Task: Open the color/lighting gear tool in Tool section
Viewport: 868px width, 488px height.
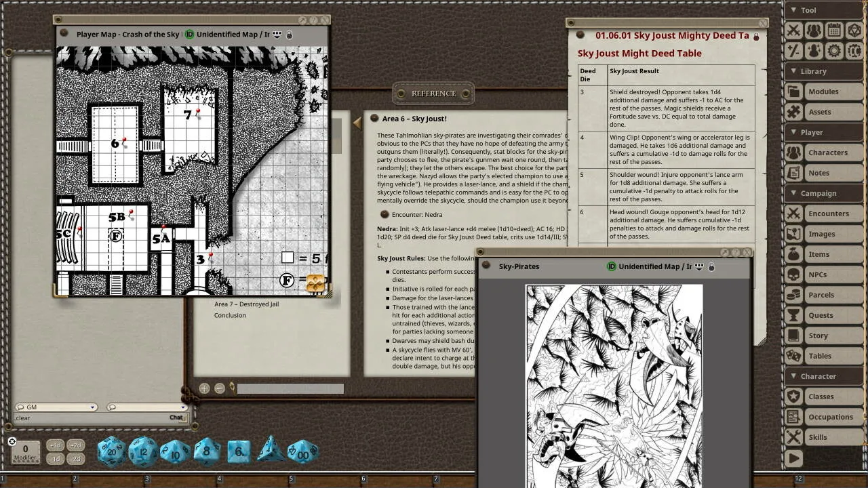Action: click(854, 51)
